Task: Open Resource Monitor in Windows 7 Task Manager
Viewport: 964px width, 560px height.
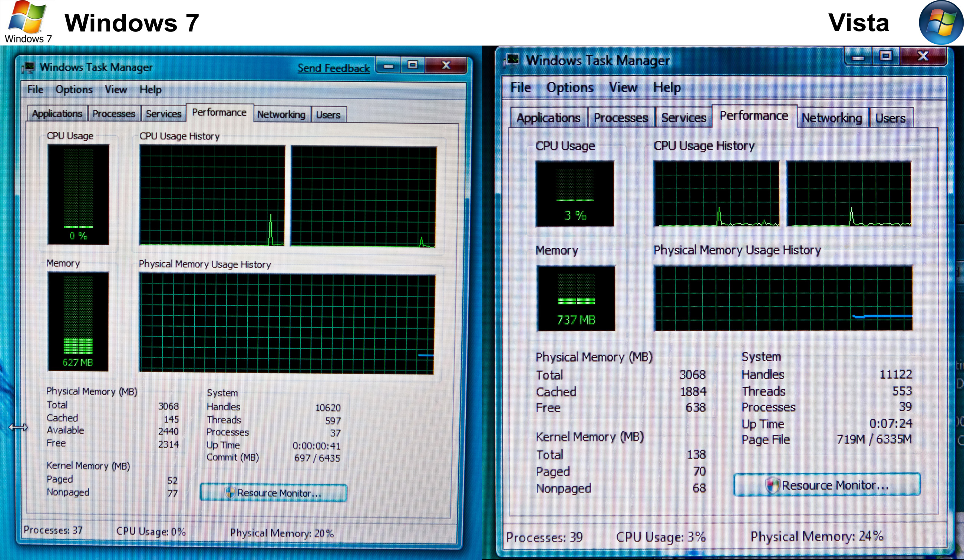Action: coord(274,493)
